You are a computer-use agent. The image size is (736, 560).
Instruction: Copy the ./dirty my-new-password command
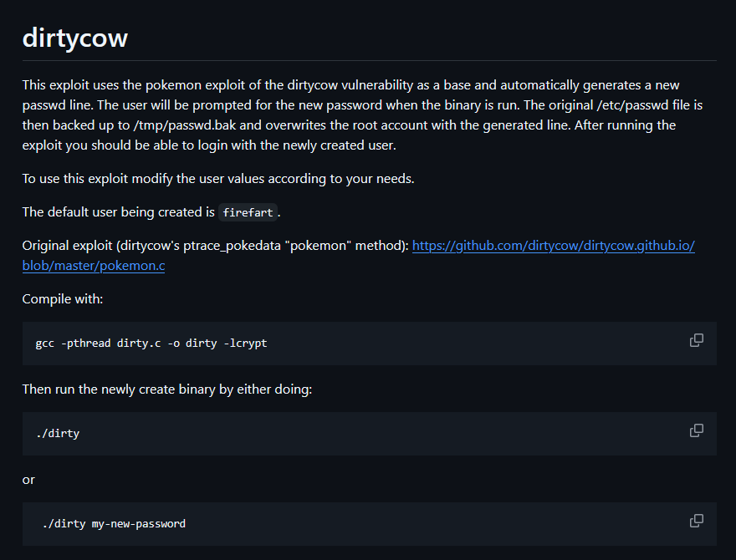coord(697,521)
